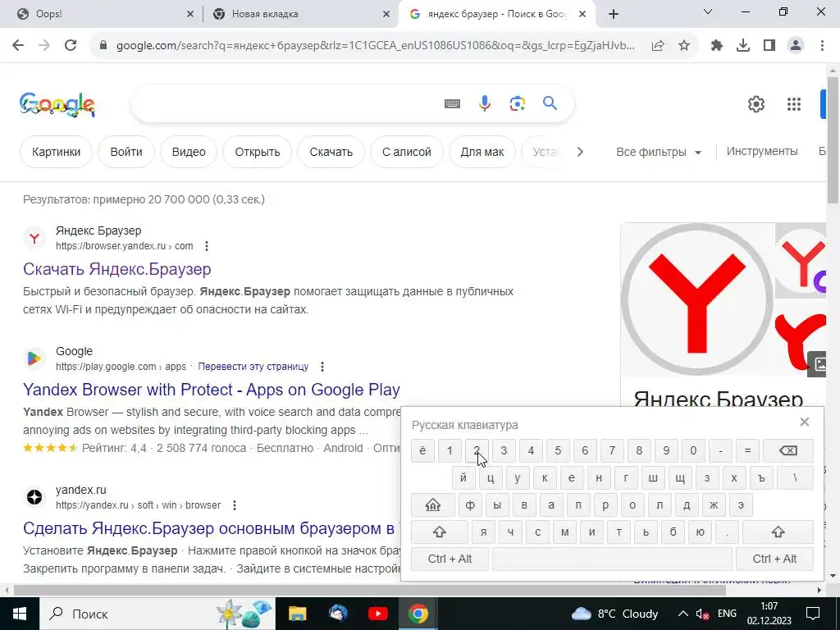Reload the current page
The height and width of the screenshot is (630, 840).
71,46
